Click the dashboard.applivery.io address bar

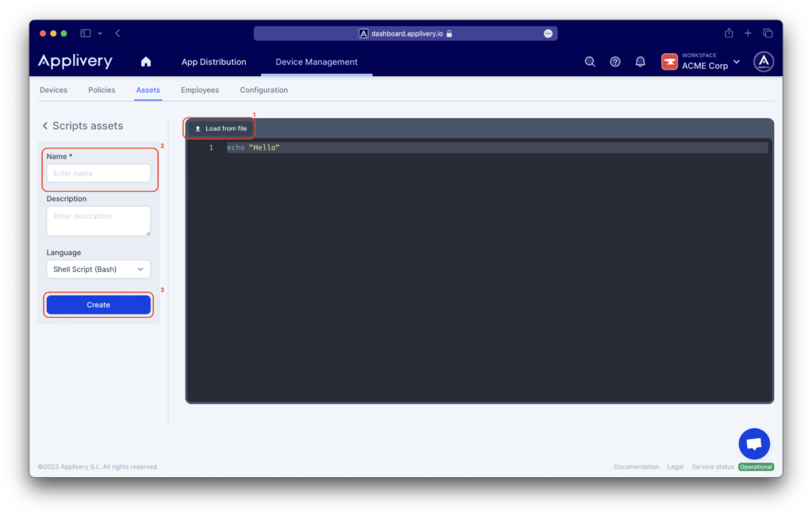(x=405, y=33)
